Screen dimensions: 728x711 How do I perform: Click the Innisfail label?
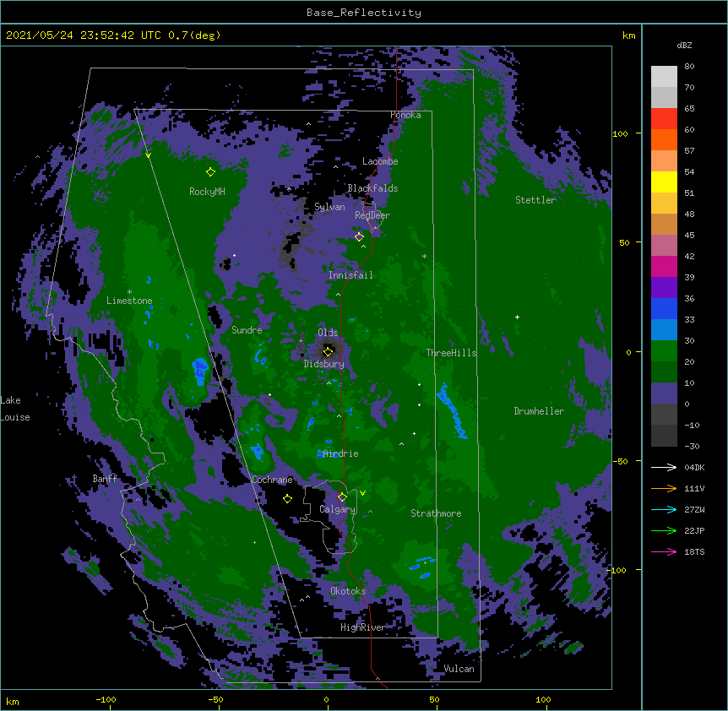(350, 275)
